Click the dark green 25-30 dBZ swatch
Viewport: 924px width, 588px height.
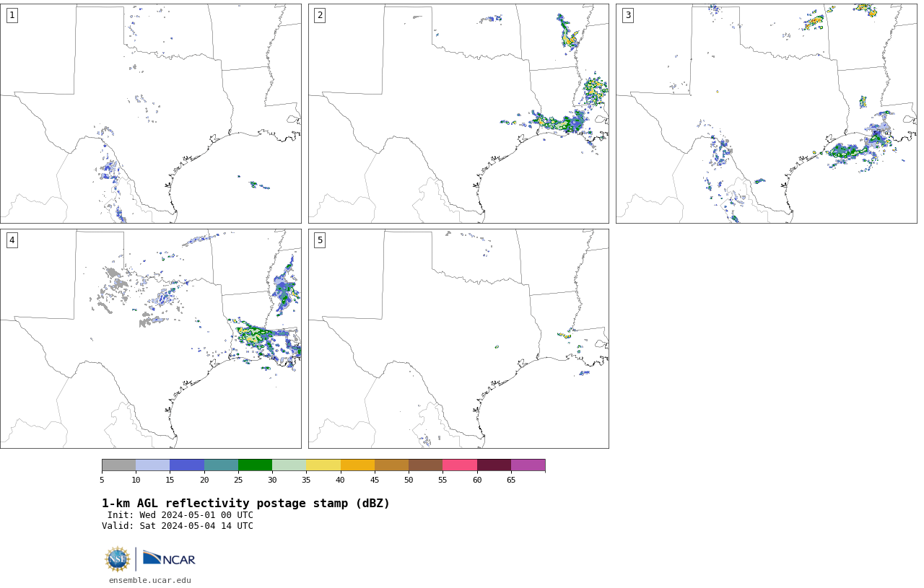[x=255, y=465]
